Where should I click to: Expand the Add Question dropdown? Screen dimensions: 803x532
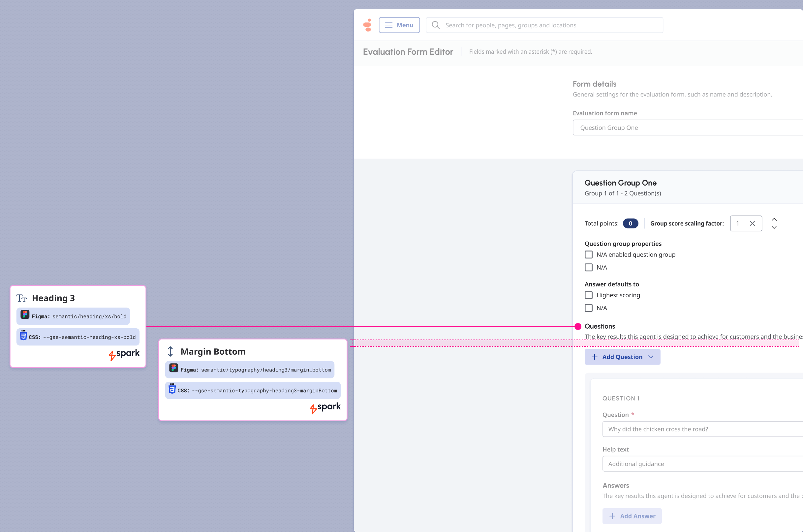point(622,357)
